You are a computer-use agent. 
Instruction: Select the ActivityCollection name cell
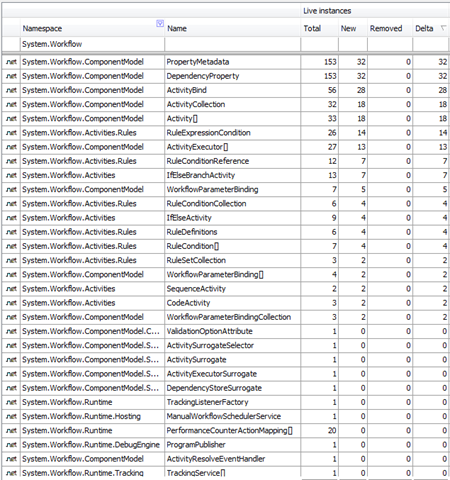coord(233,104)
